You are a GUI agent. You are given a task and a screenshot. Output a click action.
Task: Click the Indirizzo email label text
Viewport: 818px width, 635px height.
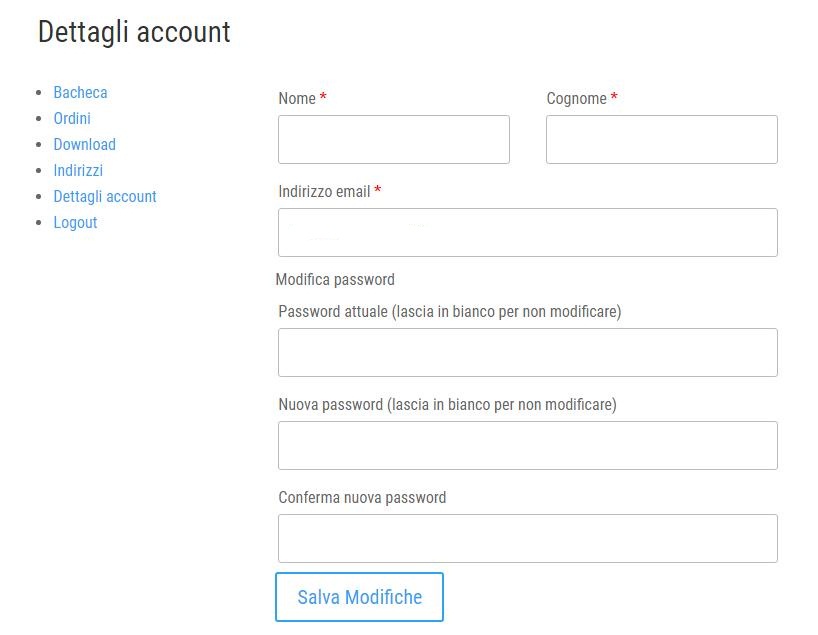pyautogui.click(x=324, y=191)
